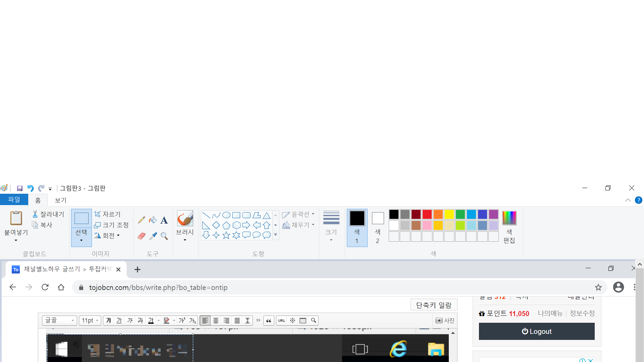Screen dimensions: 644x362
Task: Select the Fill bucket tool
Action: [x=153, y=220]
